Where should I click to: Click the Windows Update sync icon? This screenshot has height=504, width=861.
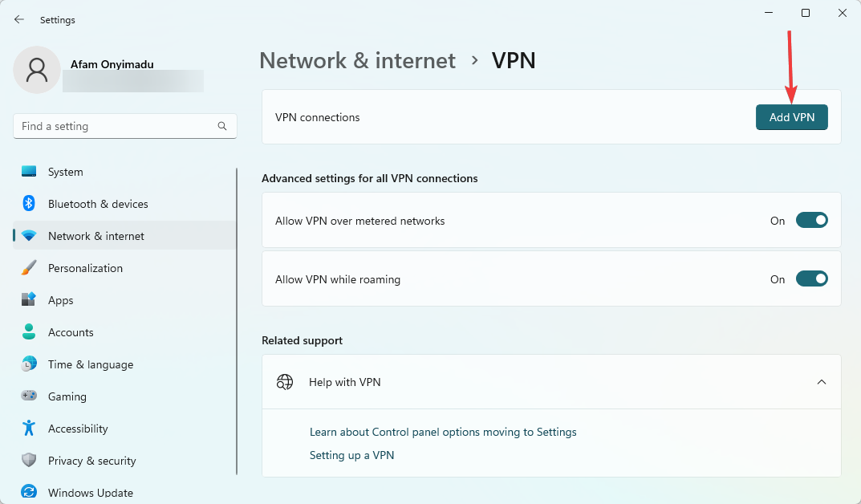29,492
